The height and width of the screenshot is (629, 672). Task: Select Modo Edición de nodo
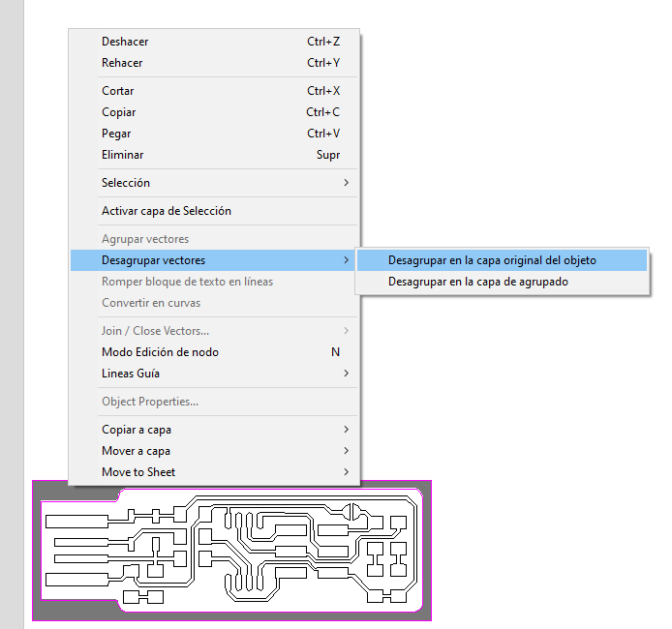(214, 352)
